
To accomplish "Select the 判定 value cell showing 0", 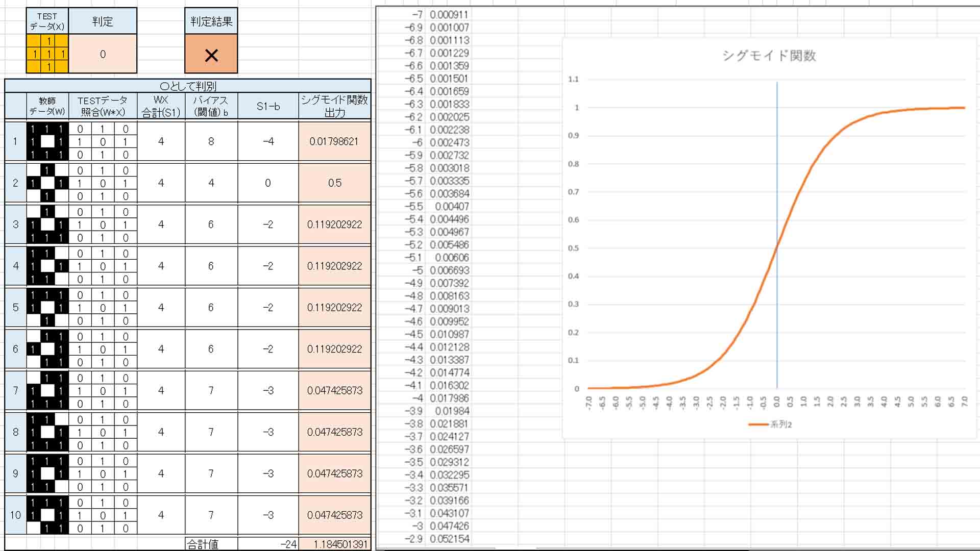I will (103, 54).
